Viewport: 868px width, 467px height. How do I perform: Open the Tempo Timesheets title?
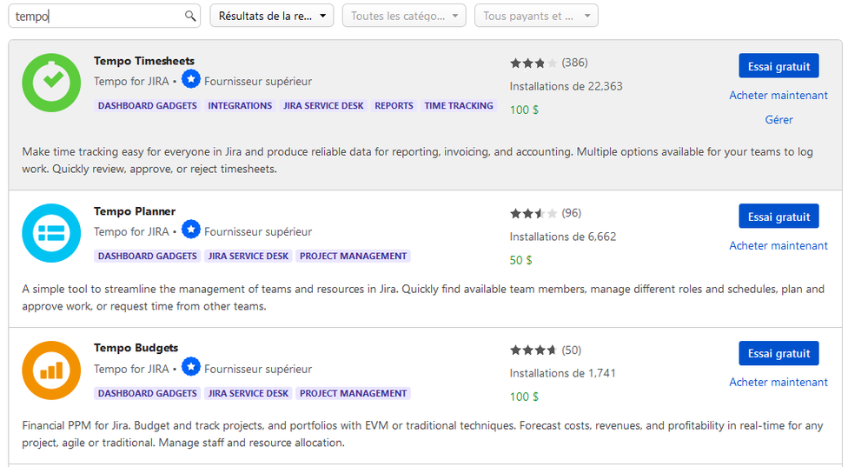tap(144, 61)
